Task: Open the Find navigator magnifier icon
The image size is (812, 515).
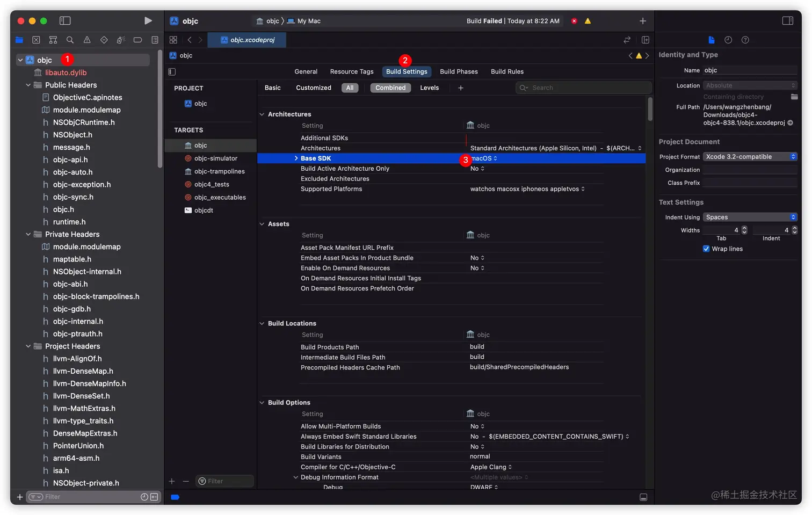Action: tap(70, 40)
